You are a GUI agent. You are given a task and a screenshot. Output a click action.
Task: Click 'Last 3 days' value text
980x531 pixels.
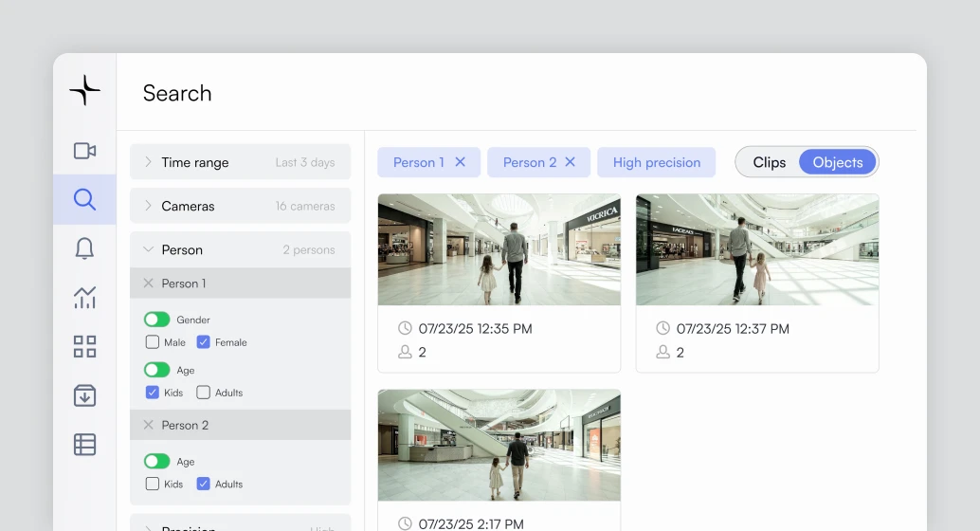pos(305,162)
